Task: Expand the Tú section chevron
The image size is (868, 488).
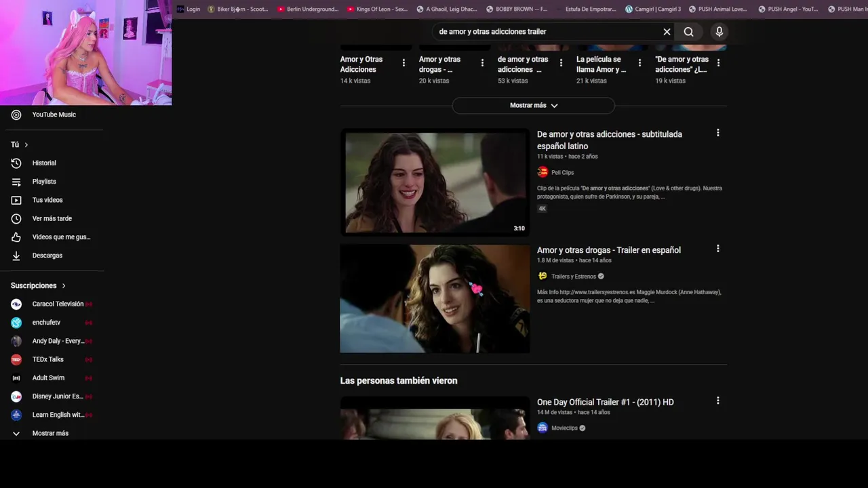Action: [x=26, y=145]
